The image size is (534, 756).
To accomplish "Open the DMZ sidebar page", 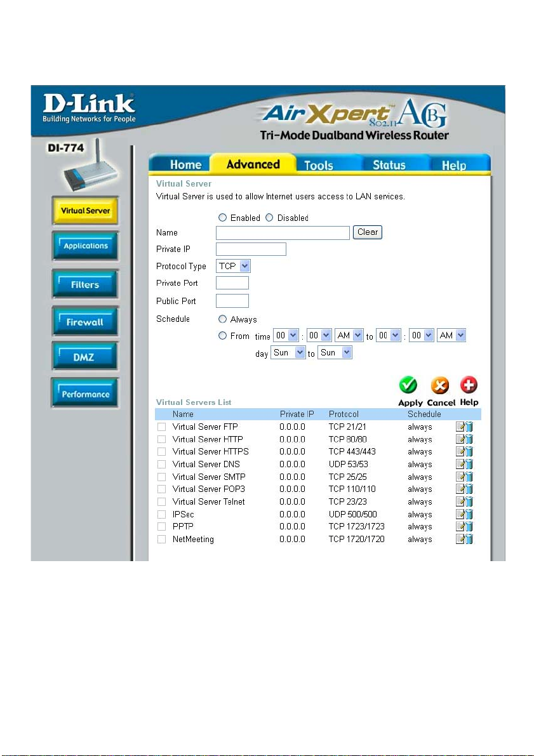I will (85, 357).
